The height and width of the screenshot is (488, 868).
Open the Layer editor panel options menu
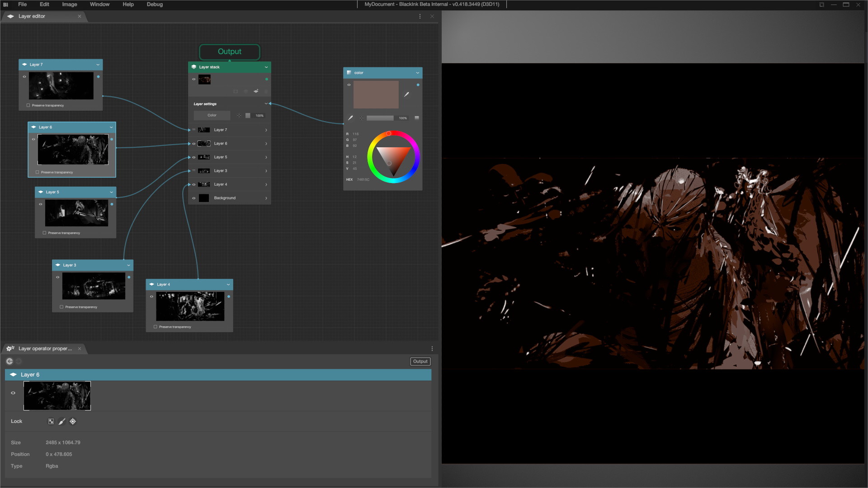click(420, 16)
